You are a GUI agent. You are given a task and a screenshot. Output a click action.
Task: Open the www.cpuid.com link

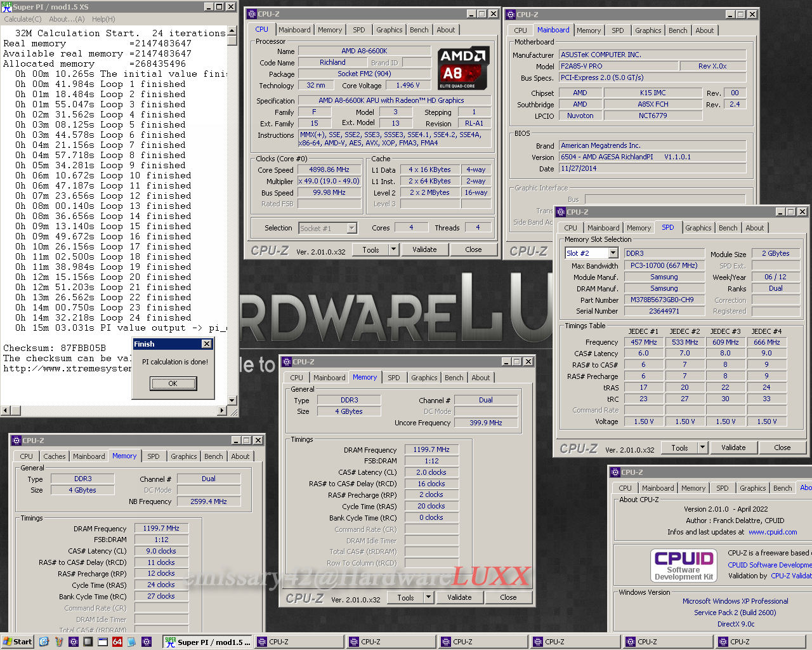point(773,532)
